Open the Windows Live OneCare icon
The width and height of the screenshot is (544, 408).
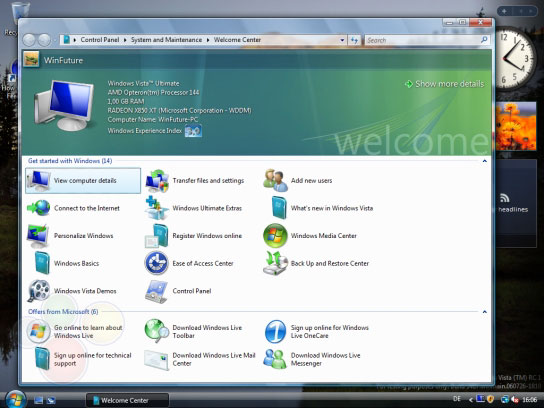point(275,332)
